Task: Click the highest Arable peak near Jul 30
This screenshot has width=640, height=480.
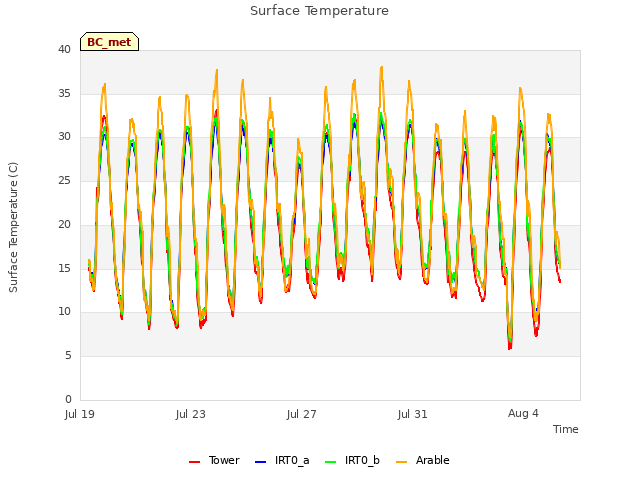Action: click(x=382, y=67)
